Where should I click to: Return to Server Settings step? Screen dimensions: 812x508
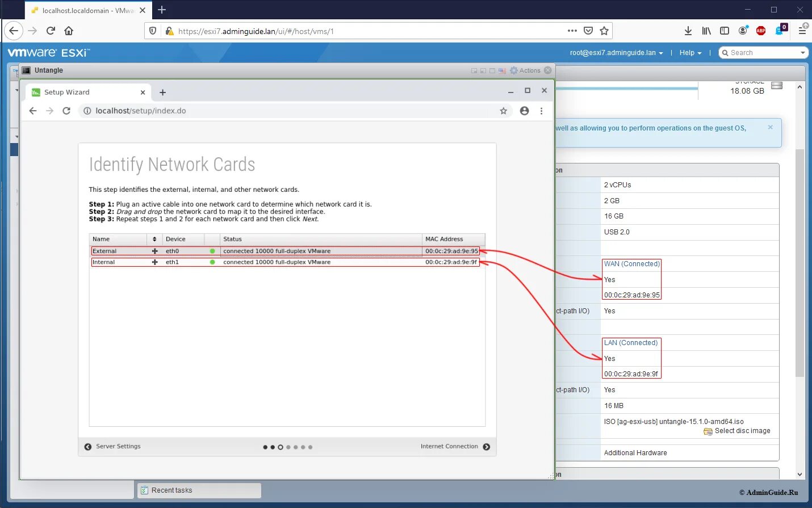point(112,447)
